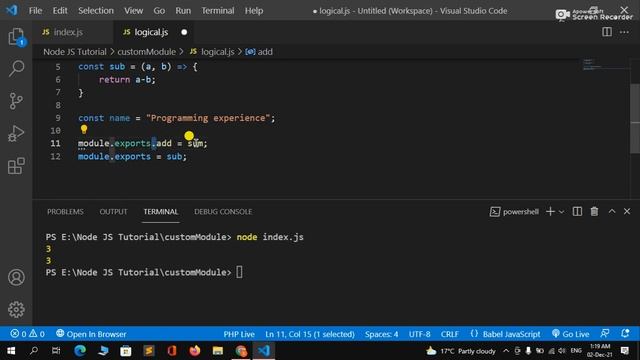Open the Selection menu
Viewport: 640px width, 360px height.
coord(96,11)
